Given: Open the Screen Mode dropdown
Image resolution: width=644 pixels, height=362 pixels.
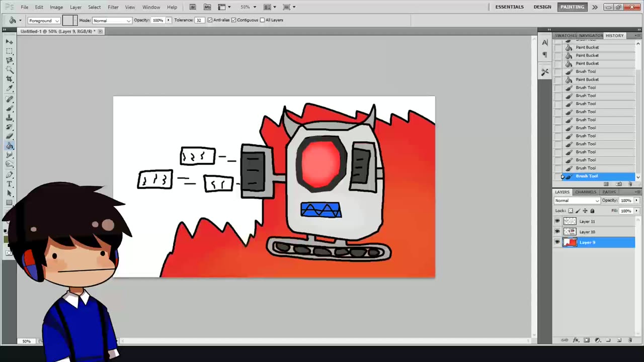Looking at the screenshot, I should [289, 7].
